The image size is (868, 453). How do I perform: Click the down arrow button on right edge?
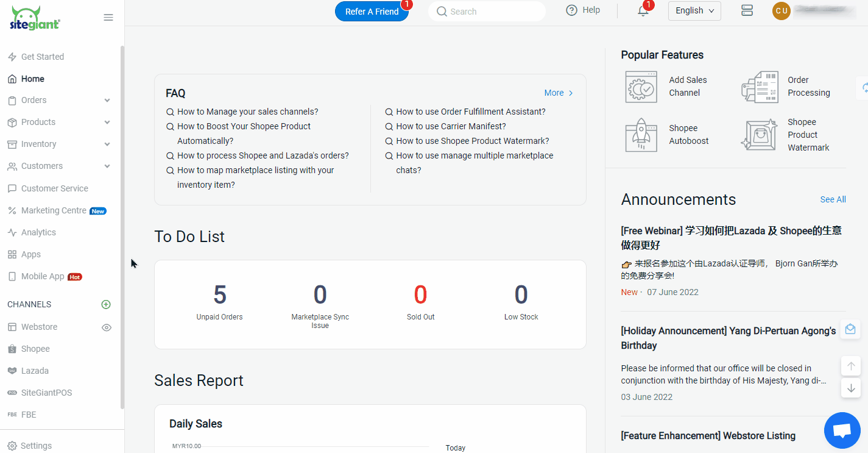[851, 388]
